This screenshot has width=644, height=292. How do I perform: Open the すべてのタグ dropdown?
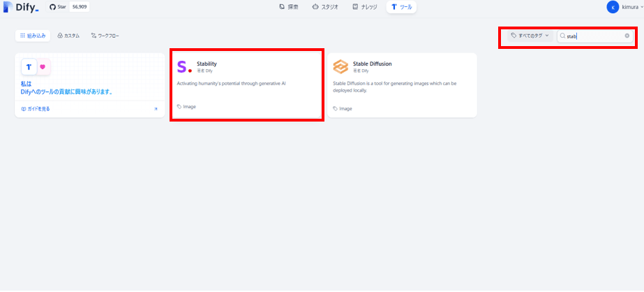(530, 36)
